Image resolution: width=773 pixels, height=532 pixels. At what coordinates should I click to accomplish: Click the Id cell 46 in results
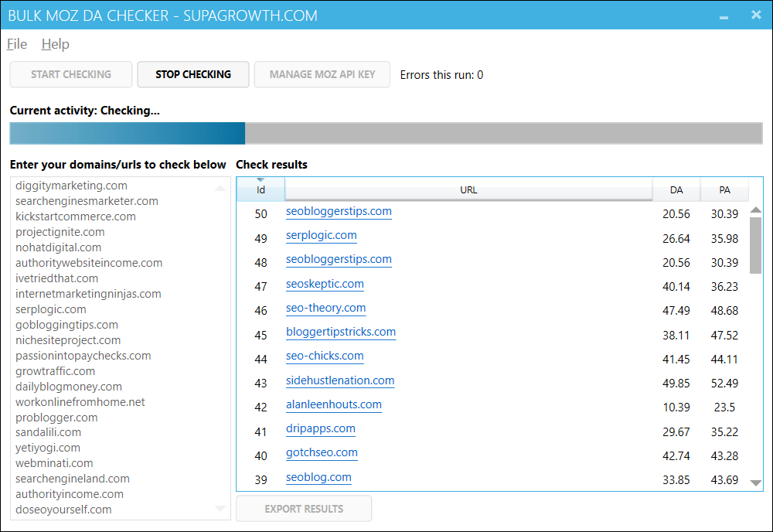pyautogui.click(x=261, y=311)
